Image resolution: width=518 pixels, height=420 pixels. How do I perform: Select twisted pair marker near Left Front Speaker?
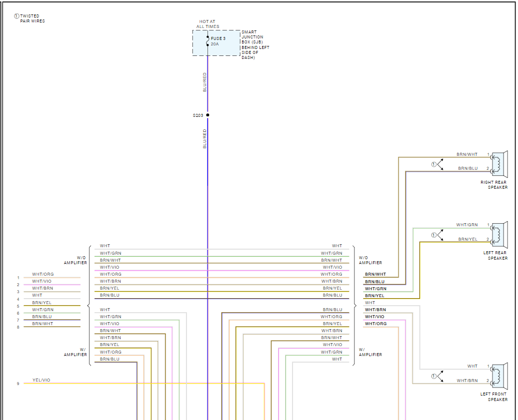click(x=434, y=376)
